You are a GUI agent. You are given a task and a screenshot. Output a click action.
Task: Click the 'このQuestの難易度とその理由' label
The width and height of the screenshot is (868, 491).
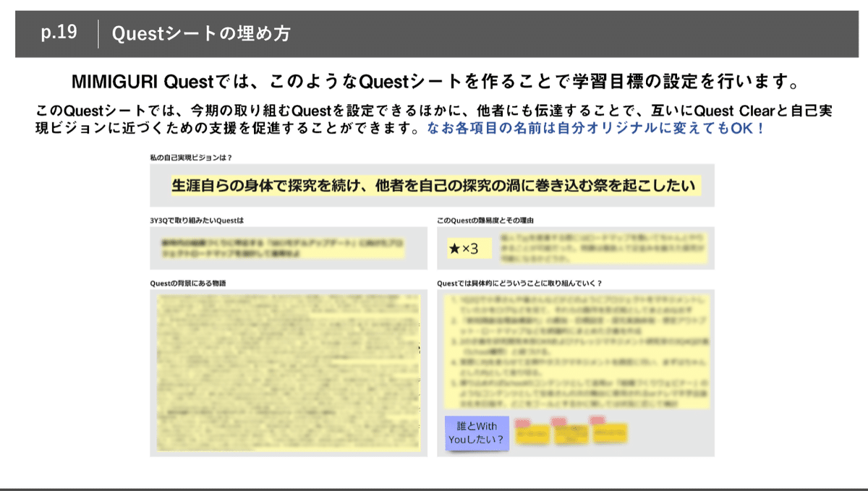485,219
